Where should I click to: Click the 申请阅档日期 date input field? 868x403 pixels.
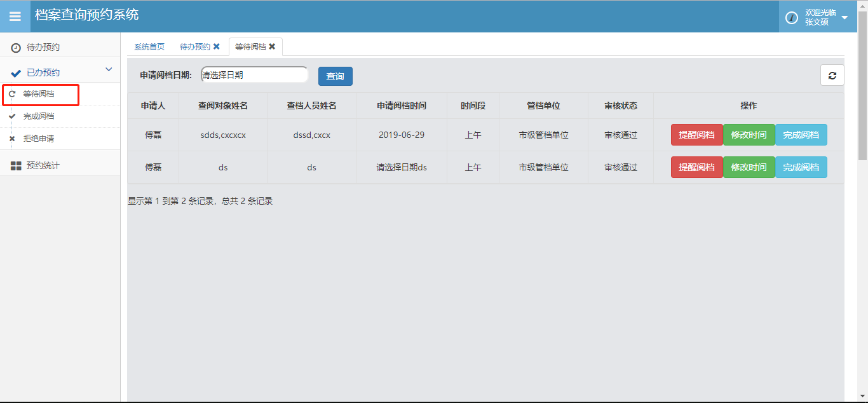tap(254, 75)
